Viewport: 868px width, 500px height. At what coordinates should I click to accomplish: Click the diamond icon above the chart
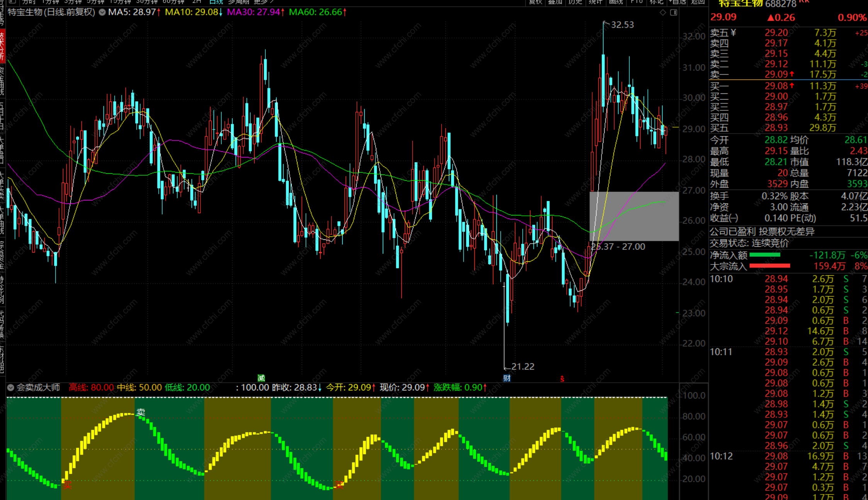pos(663,13)
